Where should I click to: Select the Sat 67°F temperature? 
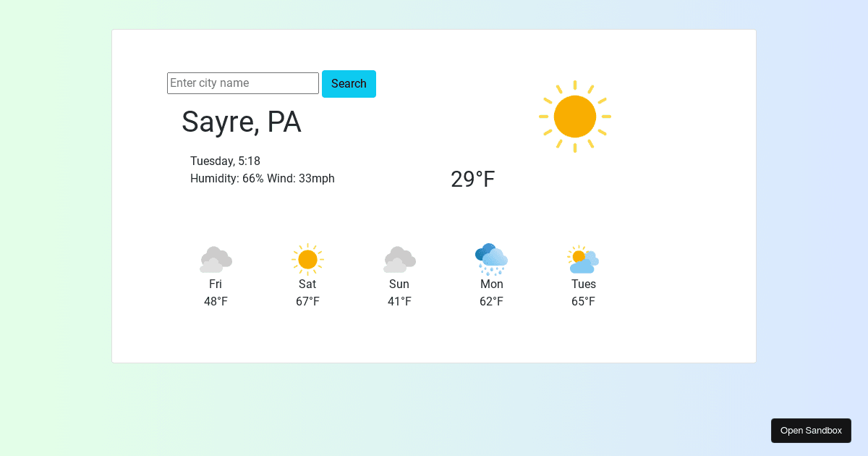click(307, 301)
